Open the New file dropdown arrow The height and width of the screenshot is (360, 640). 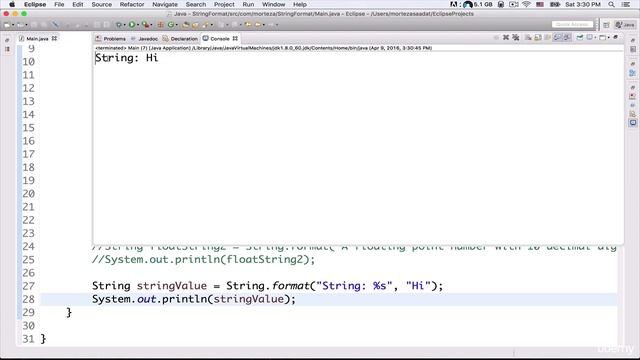13,25
